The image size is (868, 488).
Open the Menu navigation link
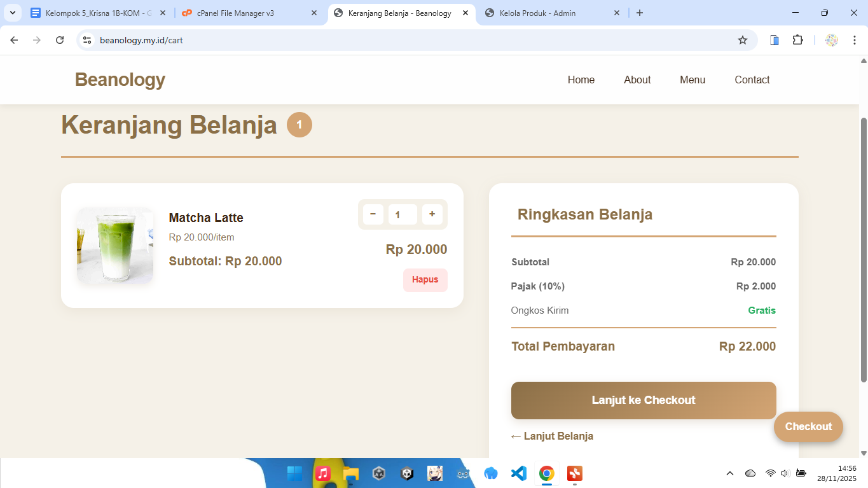click(692, 80)
